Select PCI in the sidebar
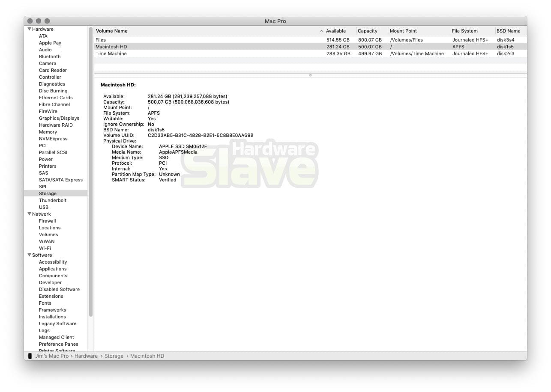551x392 pixels. click(x=43, y=146)
